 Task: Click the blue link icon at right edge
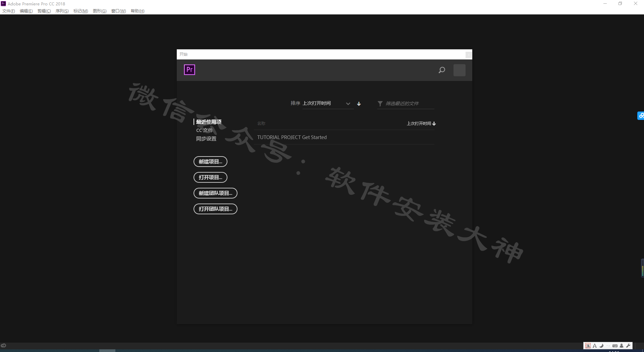pos(641,116)
